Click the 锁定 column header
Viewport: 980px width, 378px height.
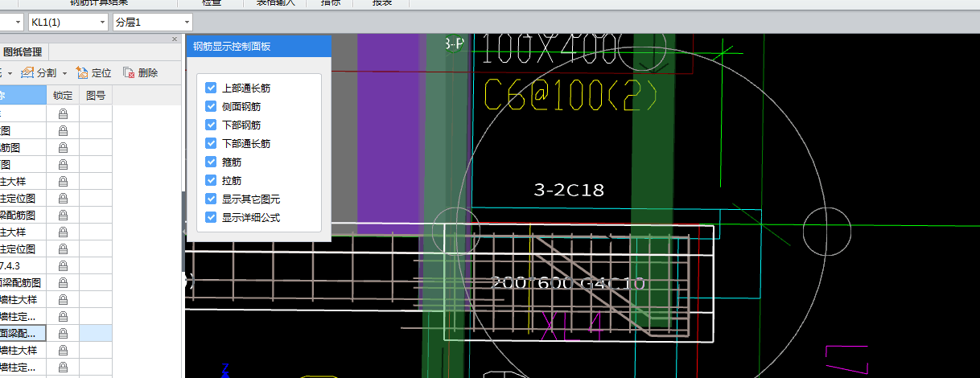point(63,96)
